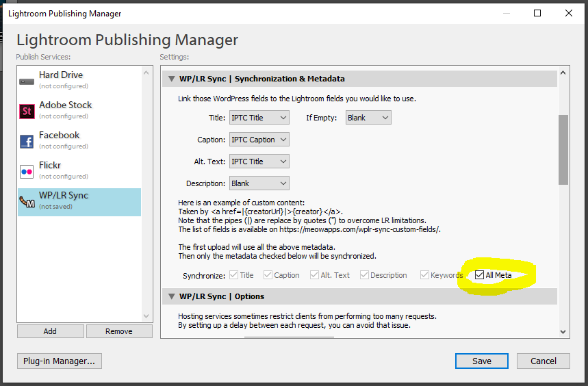The height and width of the screenshot is (386, 588).
Task: Maximize the Publishing Manager window
Action: point(537,13)
